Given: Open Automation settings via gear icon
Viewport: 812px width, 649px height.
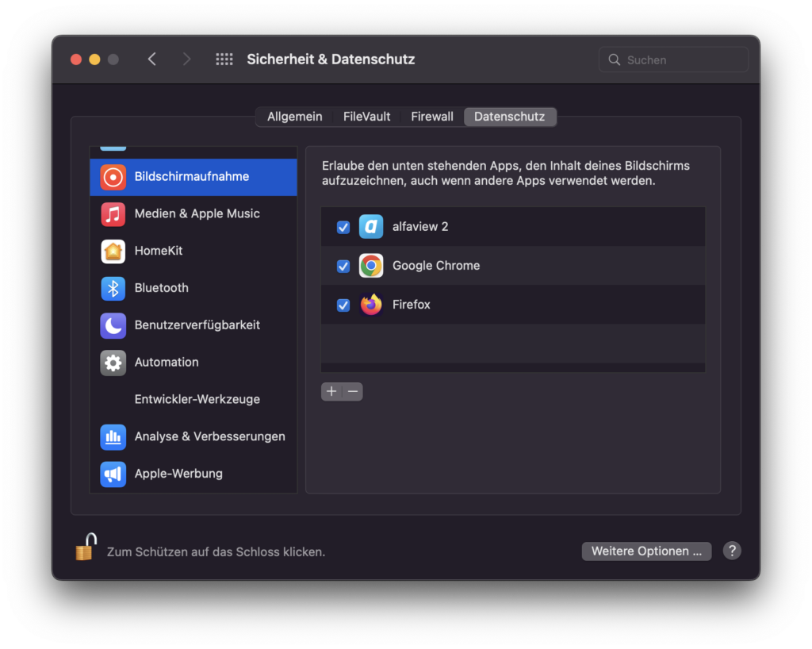Looking at the screenshot, I should pos(113,363).
